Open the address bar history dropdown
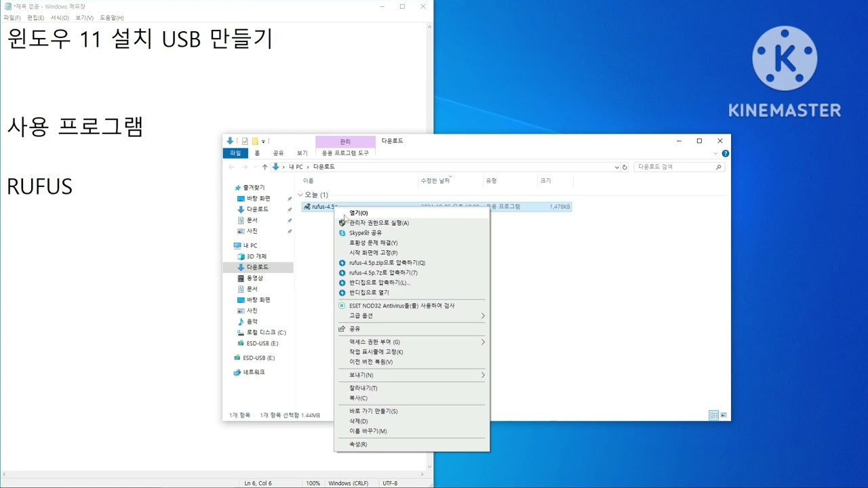868x488 pixels. click(x=616, y=167)
